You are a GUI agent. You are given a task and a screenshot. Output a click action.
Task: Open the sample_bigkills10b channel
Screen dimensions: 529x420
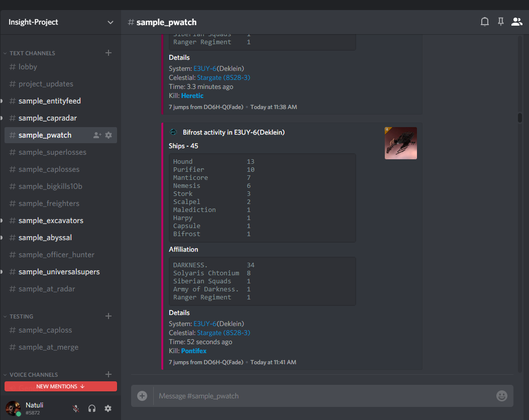[61, 186]
